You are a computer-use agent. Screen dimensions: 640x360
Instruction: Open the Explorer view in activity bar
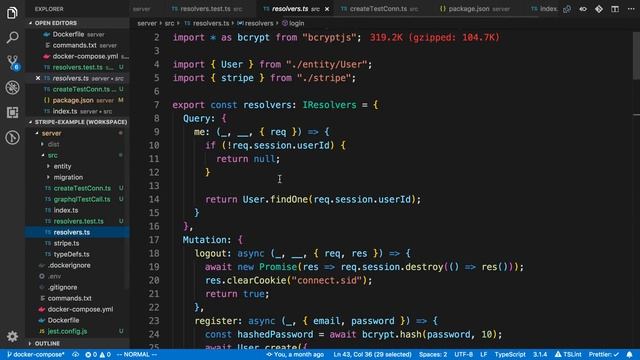(x=12, y=13)
